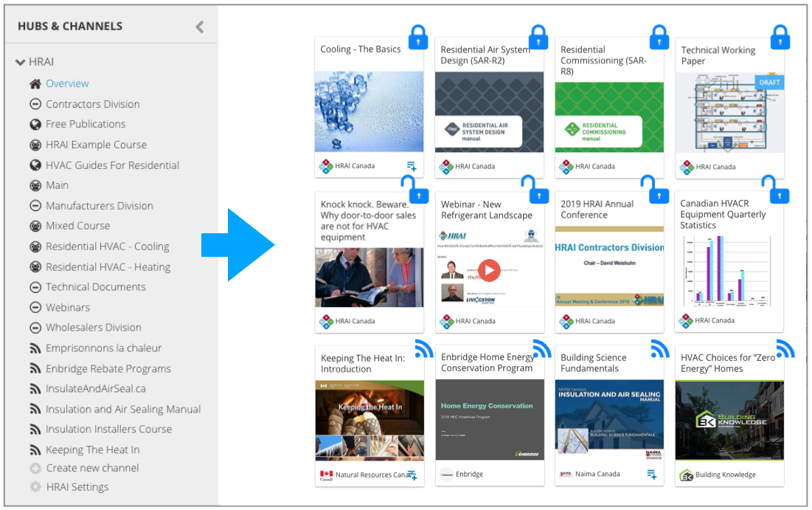Click the feed icon on Enbridge Home Energy card

pyautogui.click(x=542, y=348)
